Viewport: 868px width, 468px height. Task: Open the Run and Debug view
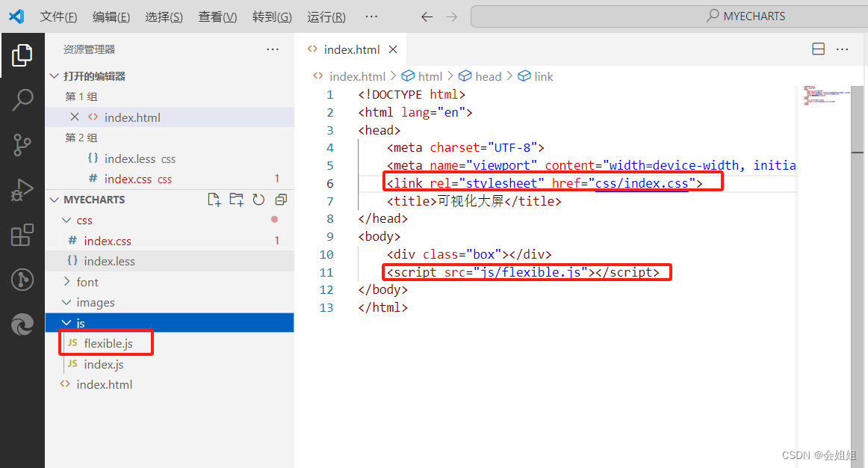pyautogui.click(x=22, y=189)
